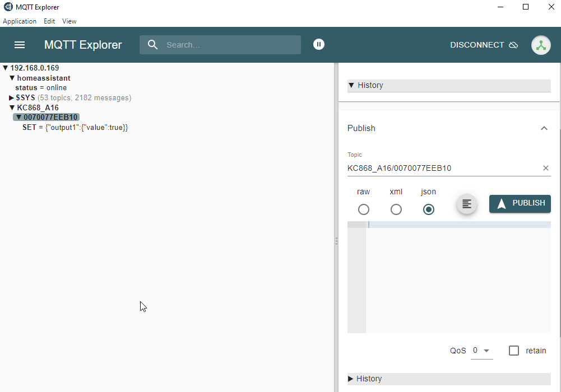The width and height of the screenshot is (561, 392).
Task: Open the Application menu
Action: tap(20, 21)
